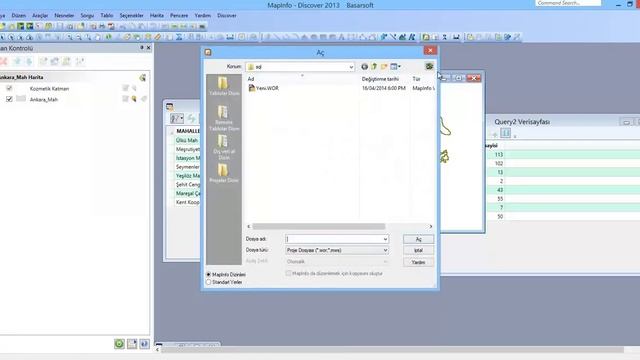Viewport: 640px width, 360px height.
Task: Click the Info tool in toolbar
Action: coord(109,37)
